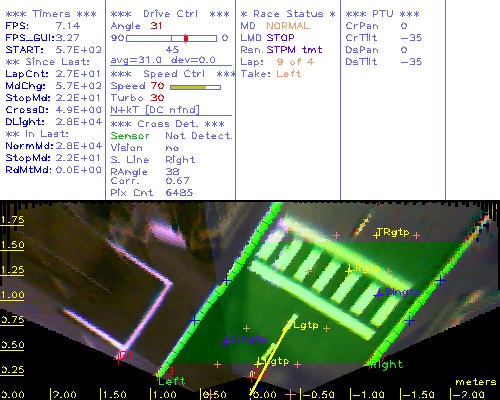Screen dimensions: 500x400
Task: Click the NORMAL mode status value
Action: [x=288, y=26]
